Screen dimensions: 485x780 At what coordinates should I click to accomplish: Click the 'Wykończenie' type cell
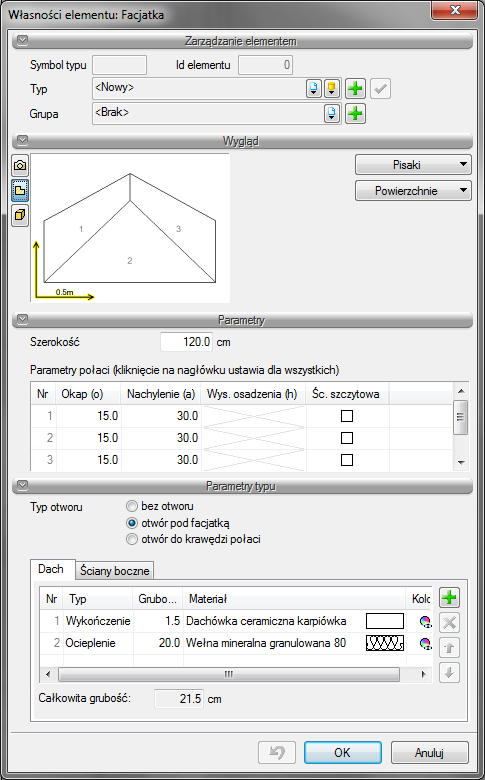[98, 621]
